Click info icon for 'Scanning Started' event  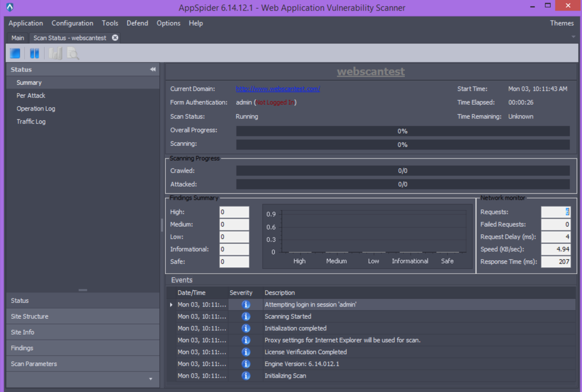click(246, 317)
